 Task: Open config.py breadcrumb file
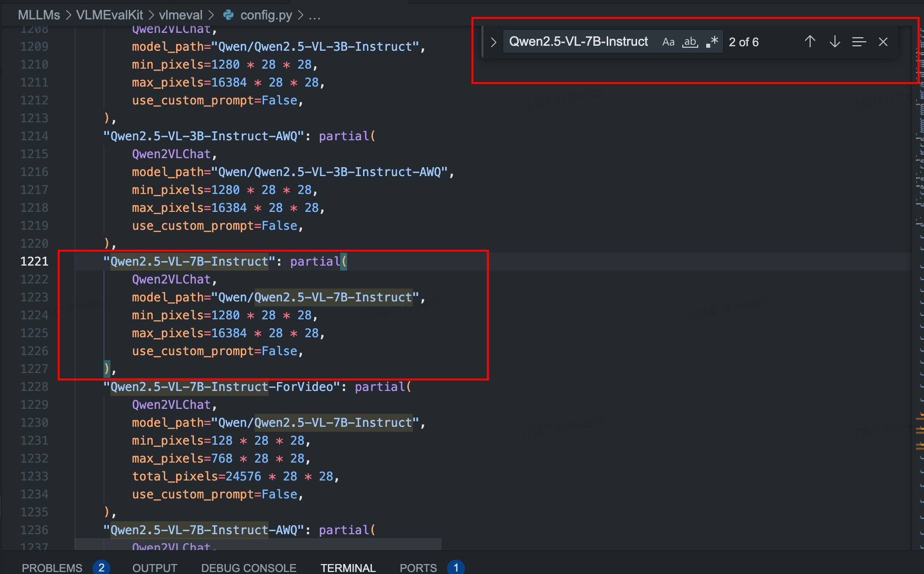(266, 15)
